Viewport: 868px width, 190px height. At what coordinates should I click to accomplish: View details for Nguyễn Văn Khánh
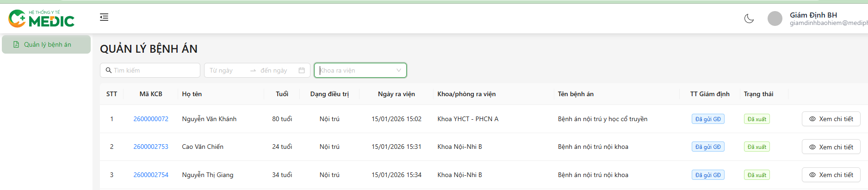coord(831,119)
